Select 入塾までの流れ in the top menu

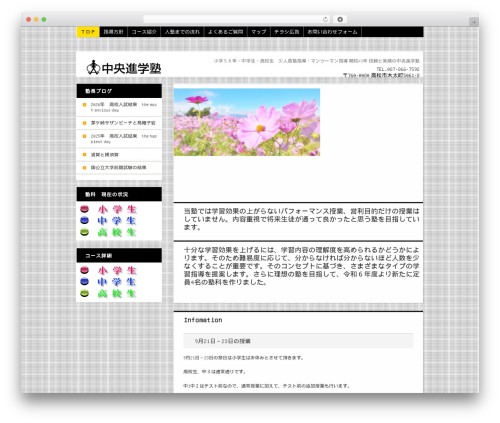pos(182,32)
